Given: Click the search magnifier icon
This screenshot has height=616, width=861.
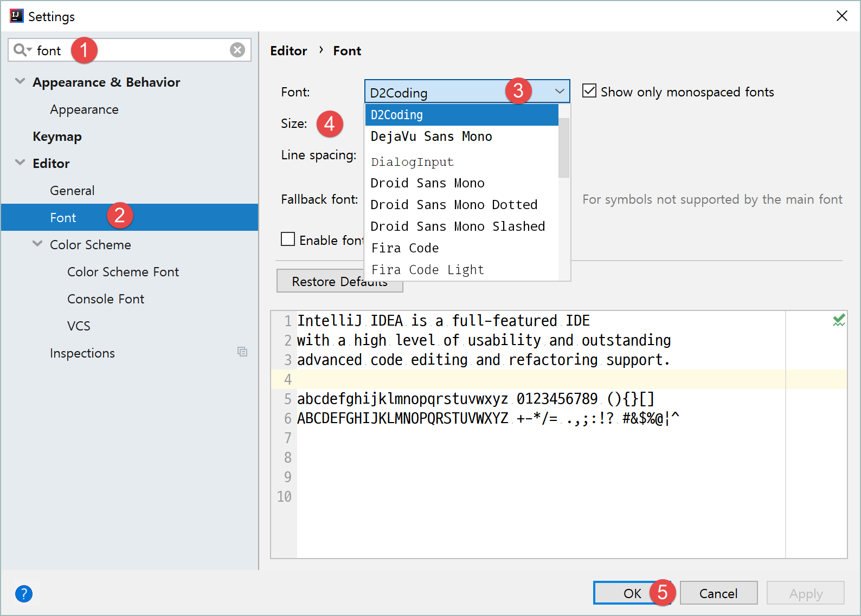Looking at the screenshot, I should (21, 50).
